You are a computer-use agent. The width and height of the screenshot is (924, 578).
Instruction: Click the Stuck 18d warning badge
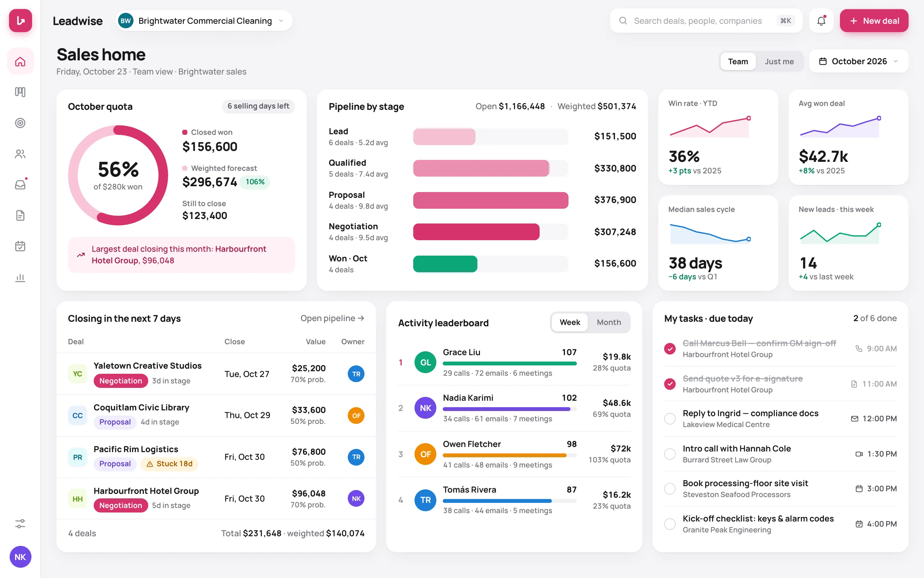coord(169,464)
